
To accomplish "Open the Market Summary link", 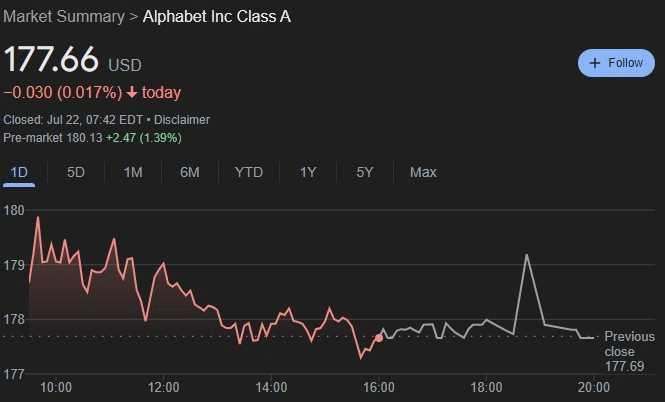I will coord(64,17).
